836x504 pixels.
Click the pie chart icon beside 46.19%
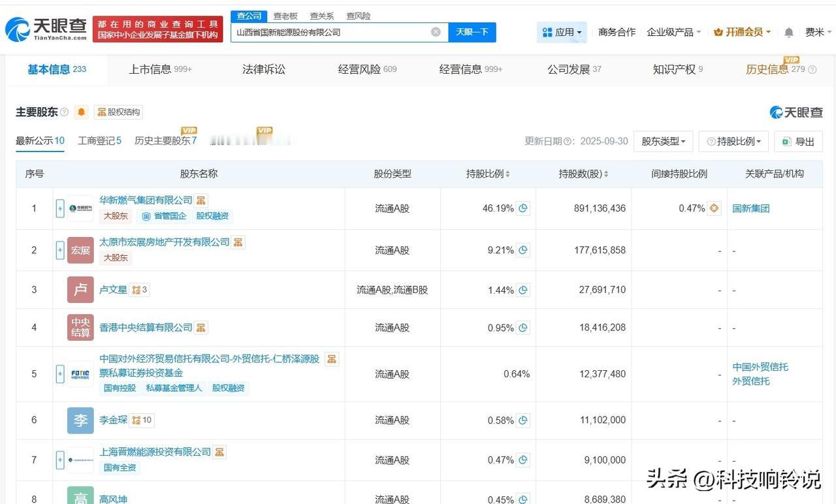[523, 209]
